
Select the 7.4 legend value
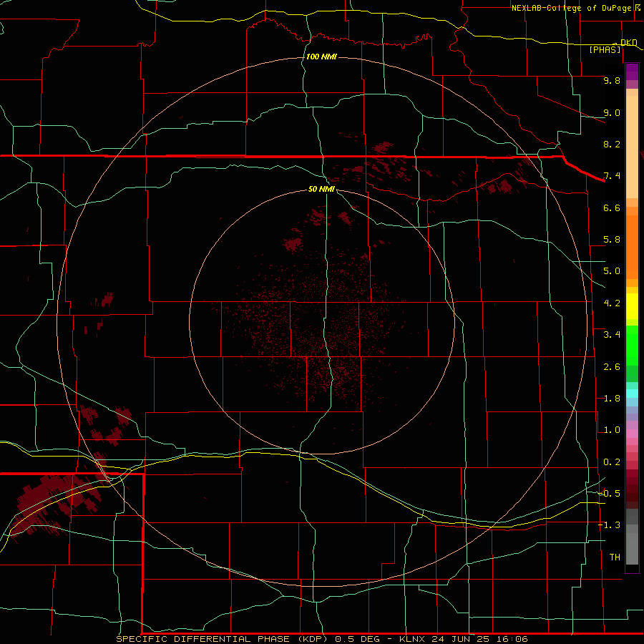pos(612,176)
